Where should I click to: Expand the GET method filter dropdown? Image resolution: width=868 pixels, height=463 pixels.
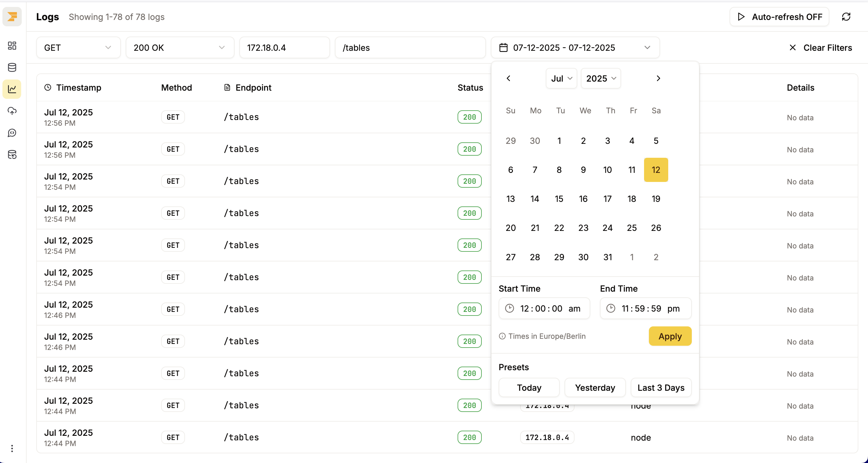pos(78,47)
